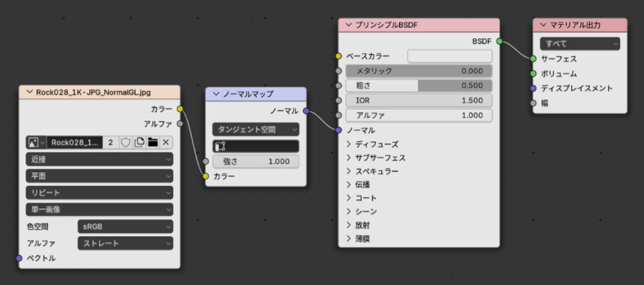Expand コート panel

pos(349,198)
